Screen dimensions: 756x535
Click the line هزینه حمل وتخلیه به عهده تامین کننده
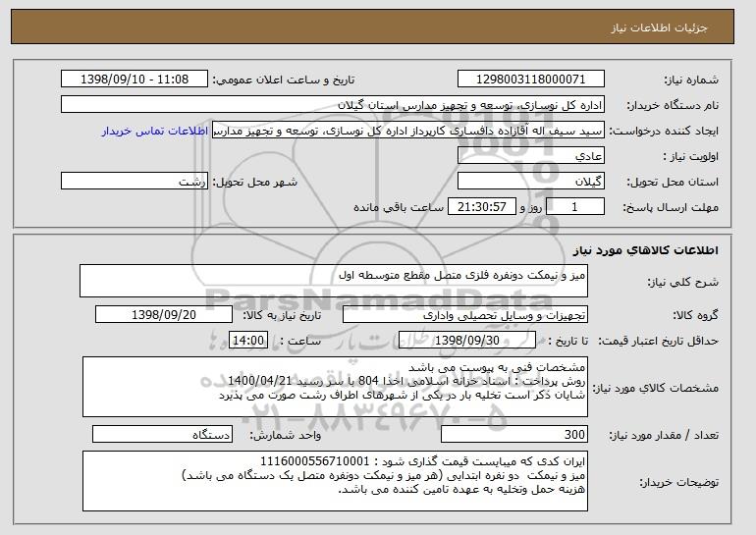tap(461, 489)
